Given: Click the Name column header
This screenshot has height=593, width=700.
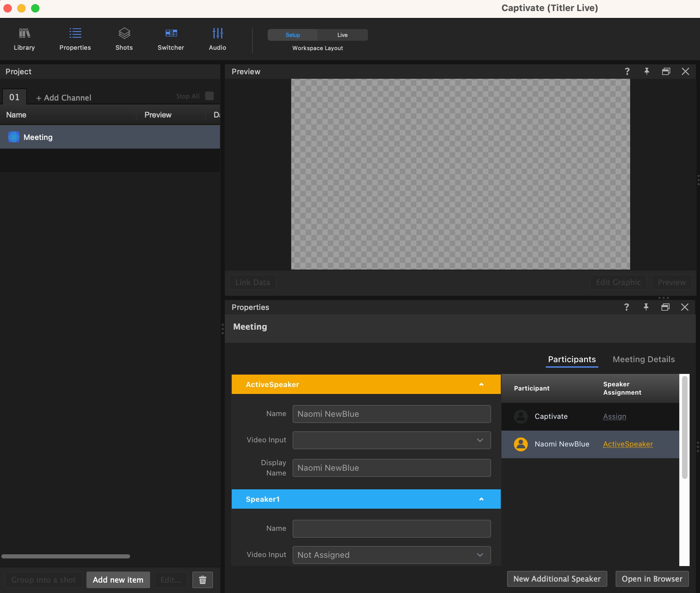Looking at the screenshot, I should click(x=16, y=115).
